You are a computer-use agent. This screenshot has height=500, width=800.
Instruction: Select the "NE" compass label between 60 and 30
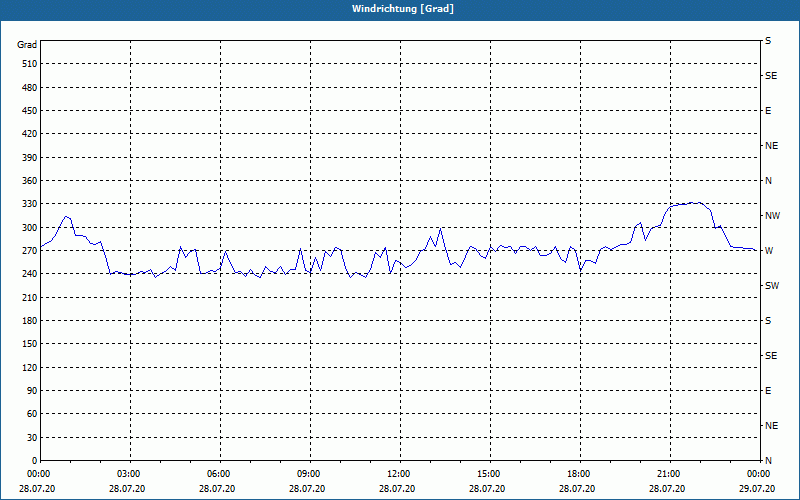pos(772,426)
